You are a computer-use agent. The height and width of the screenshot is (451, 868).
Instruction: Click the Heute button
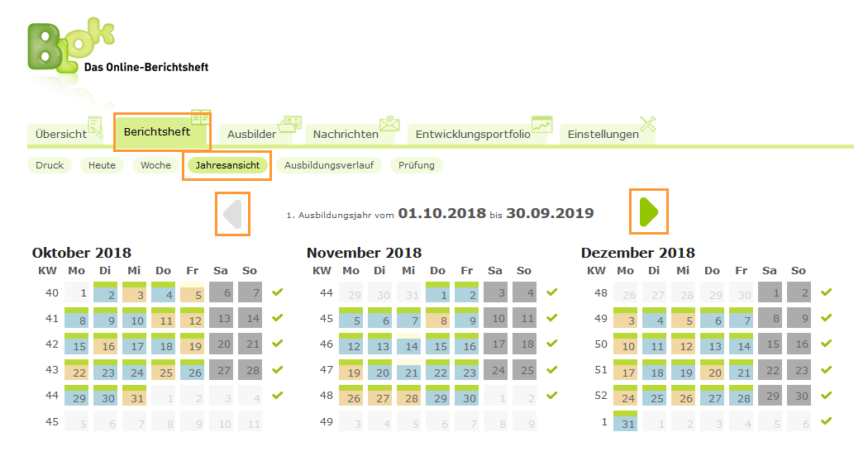(102, 165)
